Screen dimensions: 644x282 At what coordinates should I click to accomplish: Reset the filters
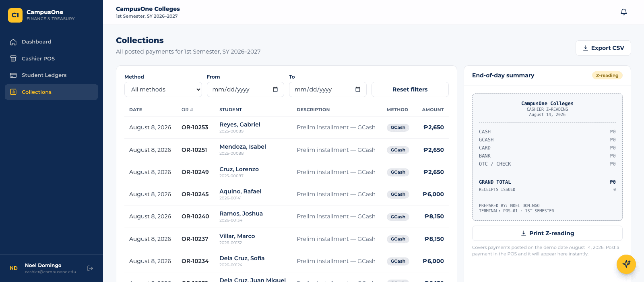(x=410, y=89)
